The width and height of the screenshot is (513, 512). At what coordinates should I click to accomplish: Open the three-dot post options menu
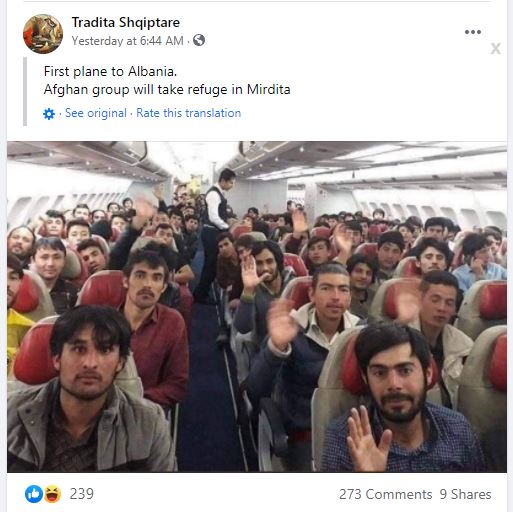[x=473, y=32]
